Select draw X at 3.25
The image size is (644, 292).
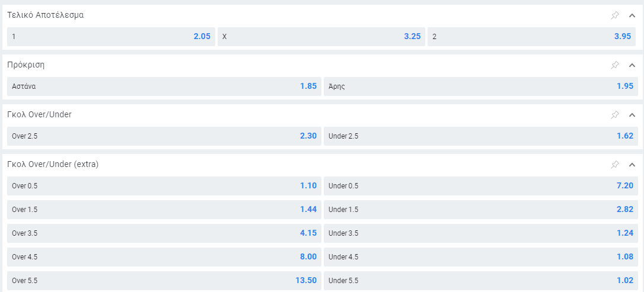click(x=321, y=36)
